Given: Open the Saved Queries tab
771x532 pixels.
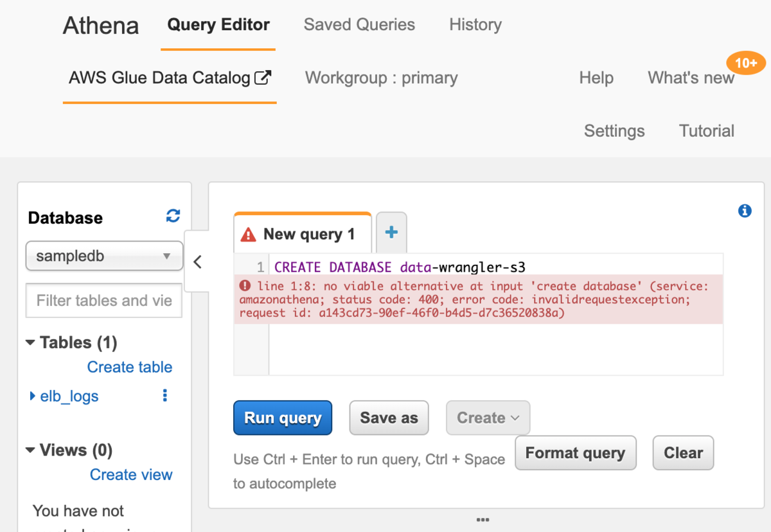Looking at the screenshot, I should [359, 25].
